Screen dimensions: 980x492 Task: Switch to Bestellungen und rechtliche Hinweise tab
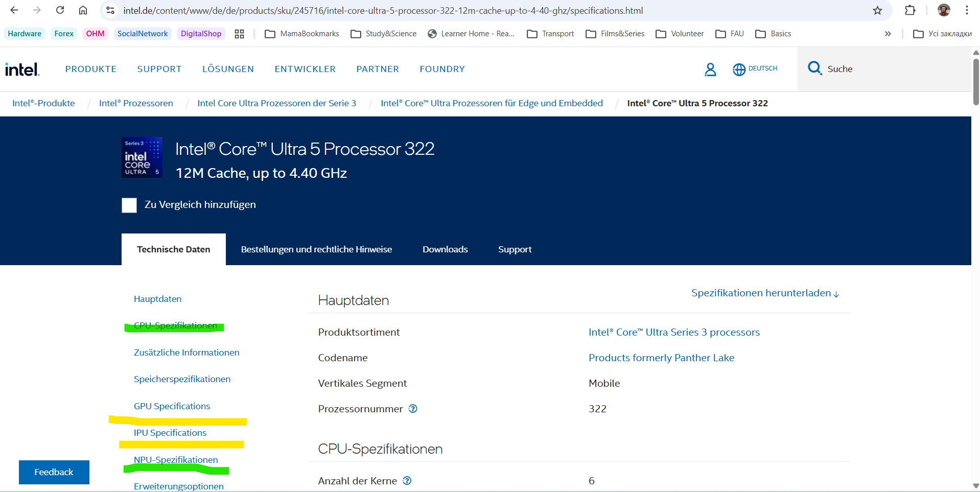316,249
